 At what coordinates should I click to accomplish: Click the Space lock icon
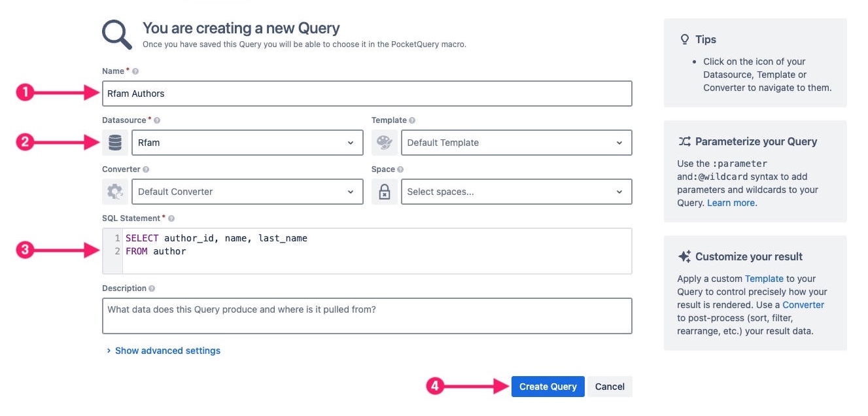click(385, 191)
